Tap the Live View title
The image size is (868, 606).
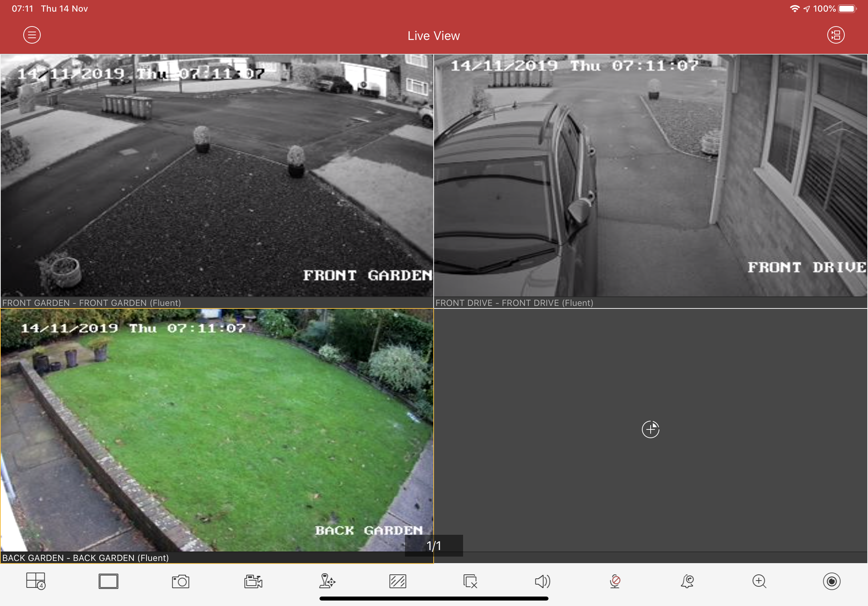click(434, 36)
